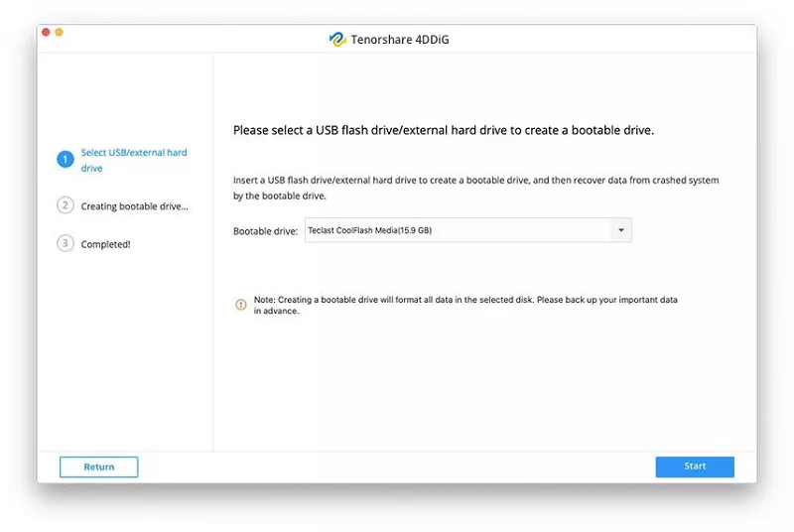This screenshot has width=794, height=532.
Task: Expand the bootable drive dropdown arrow
Action: click(621, 230)
